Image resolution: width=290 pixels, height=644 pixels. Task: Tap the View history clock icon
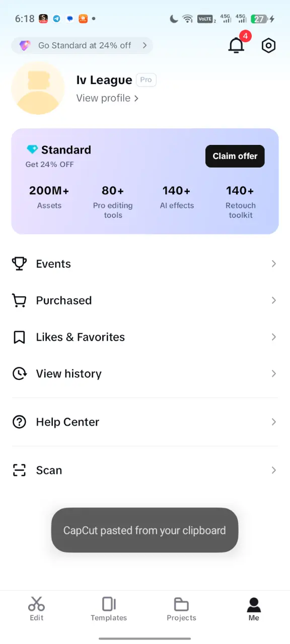click(x=19, y=373)
